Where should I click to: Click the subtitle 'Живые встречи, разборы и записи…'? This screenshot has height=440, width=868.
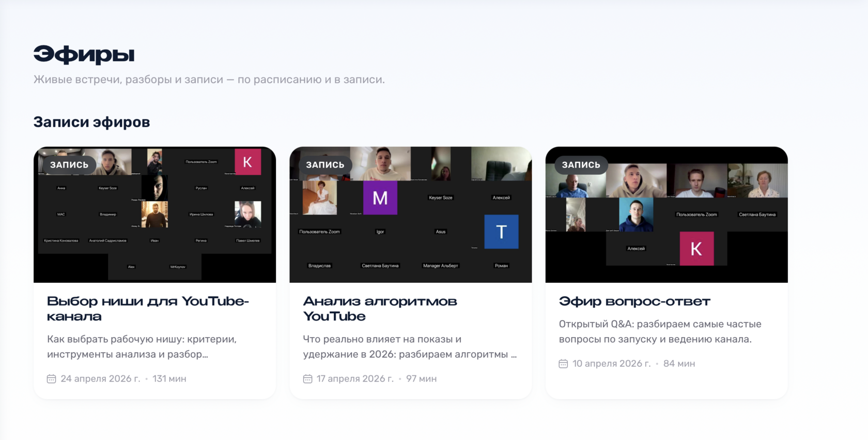pos(209,80)
